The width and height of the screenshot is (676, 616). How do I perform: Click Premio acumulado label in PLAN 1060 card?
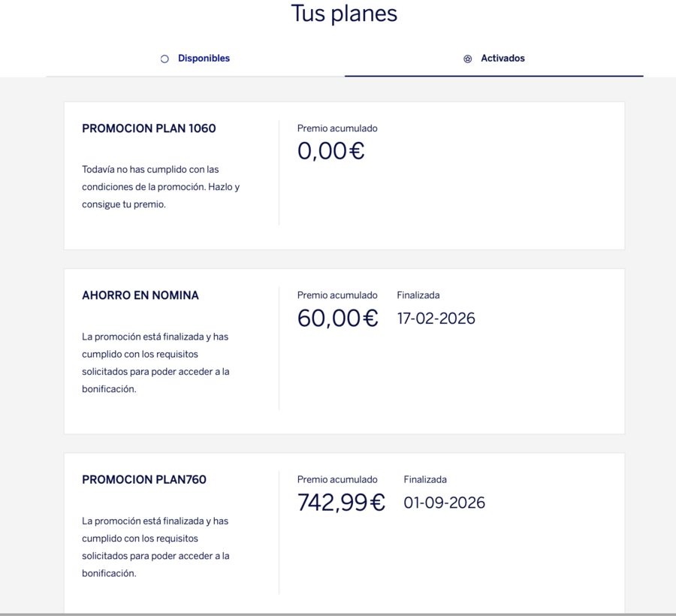(x=337, y=128)
